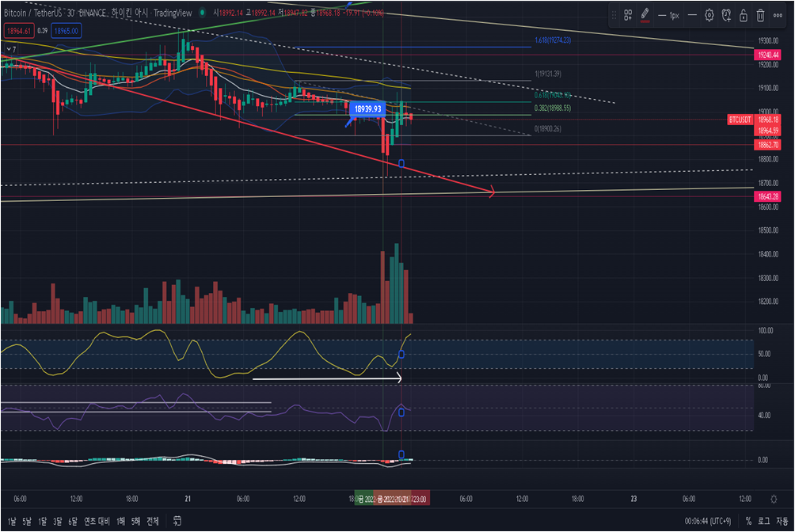This screenshot has height=532, width=795.
Task: Click the go-to-date icon
Action: pos(177,521)
